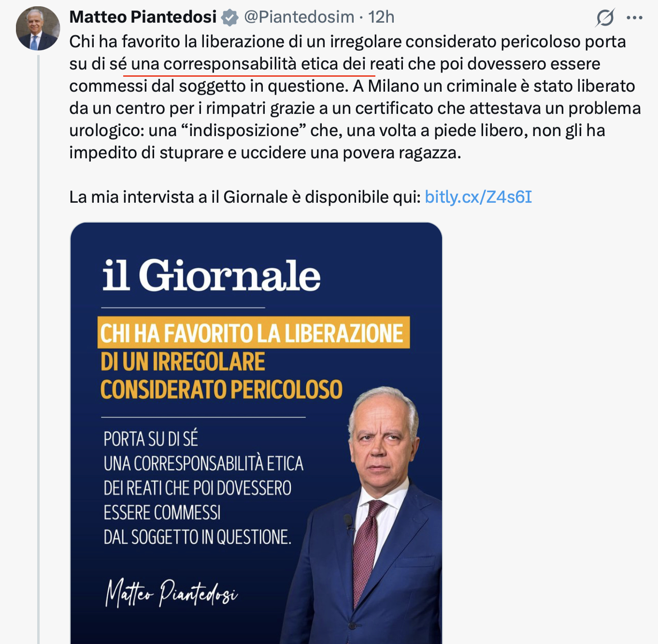Click the yellow 'CONSIDERATO PERICOLOSO' text in image

click(x=221, y=390)
